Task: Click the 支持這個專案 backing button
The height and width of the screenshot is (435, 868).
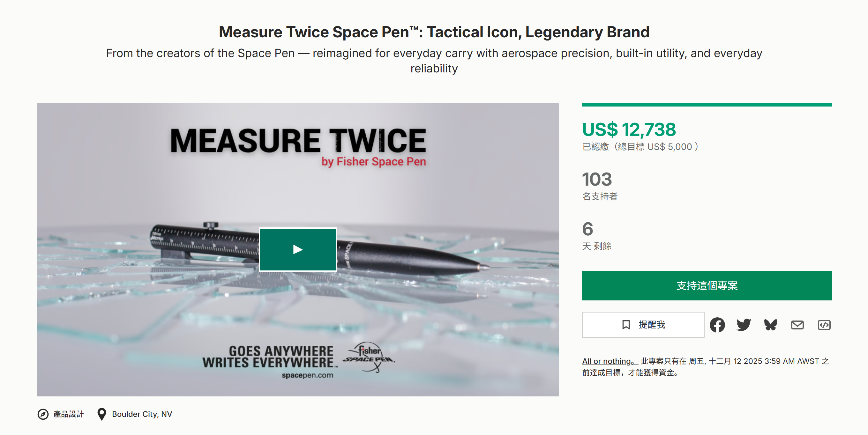Action: [707, 285]
